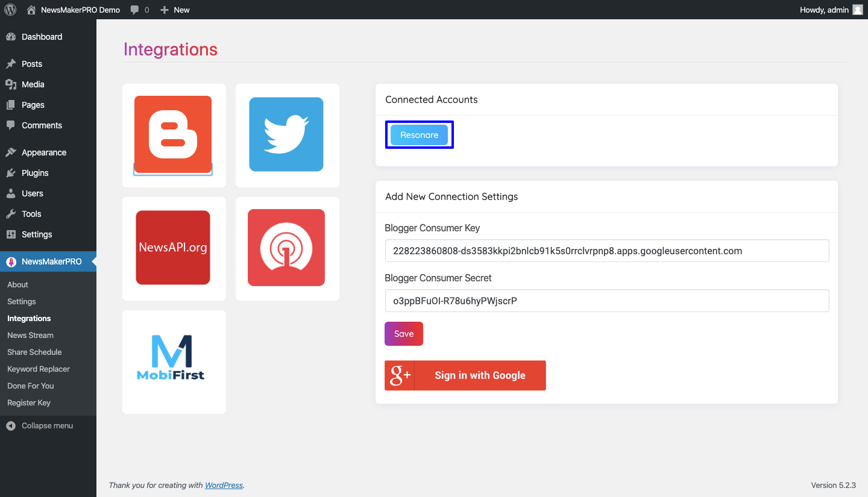Click Sign in with Google button

[x=465, y=375]
